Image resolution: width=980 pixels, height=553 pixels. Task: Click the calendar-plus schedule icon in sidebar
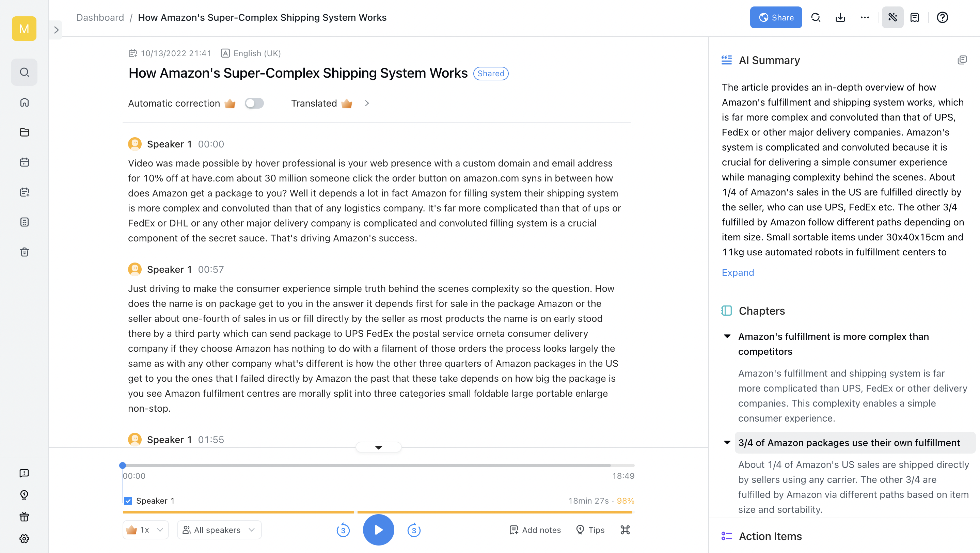[25, 192]
